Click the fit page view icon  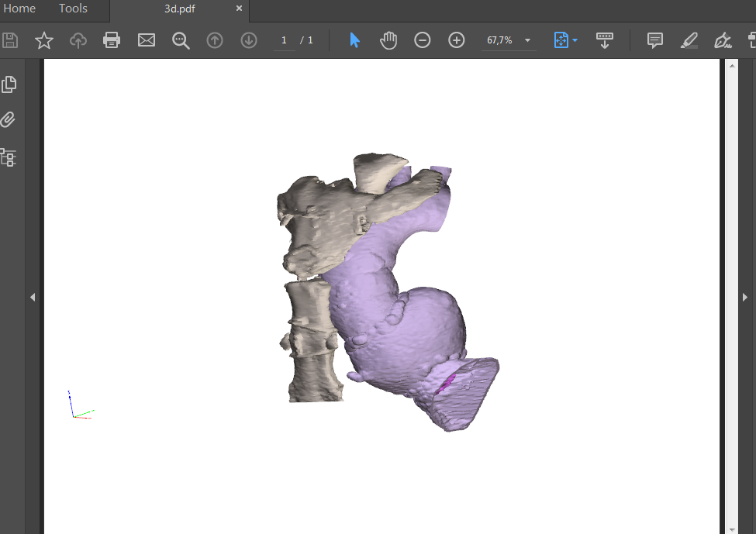(561, 40)
